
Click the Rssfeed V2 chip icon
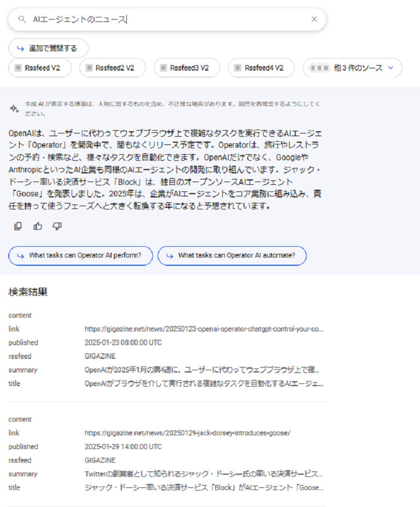[x=18, y=68]
